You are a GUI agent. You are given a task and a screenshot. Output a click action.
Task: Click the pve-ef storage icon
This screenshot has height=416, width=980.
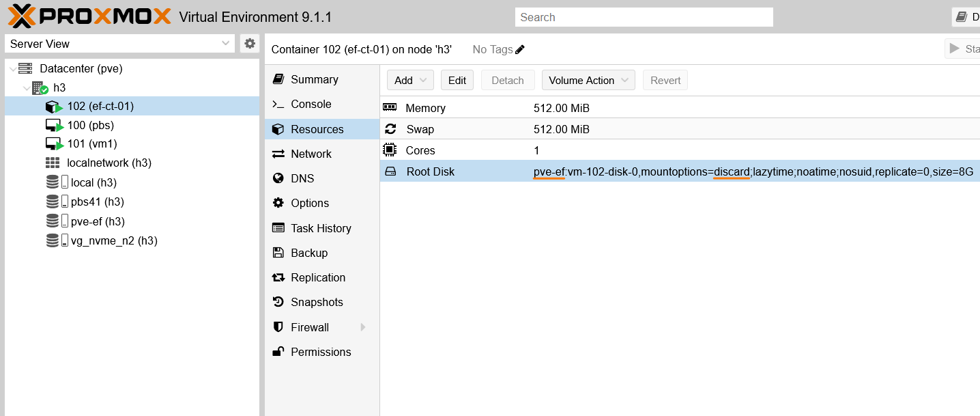coord(57,221)
